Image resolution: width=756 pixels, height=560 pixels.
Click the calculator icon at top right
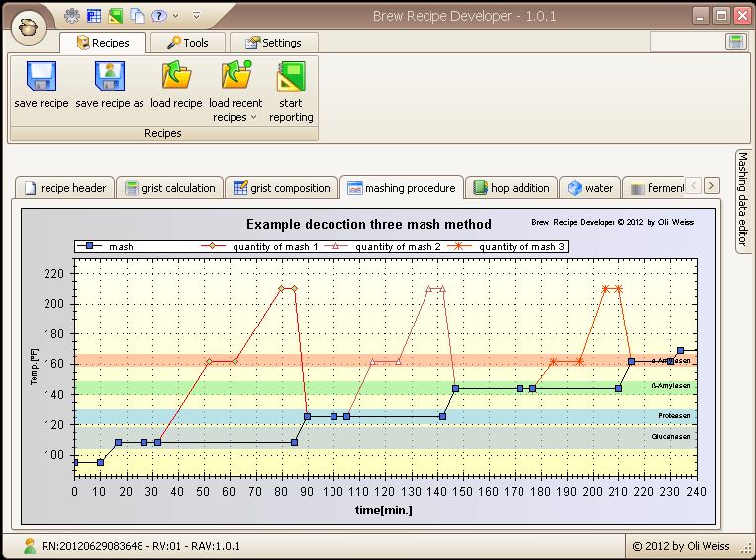(736, 42)
